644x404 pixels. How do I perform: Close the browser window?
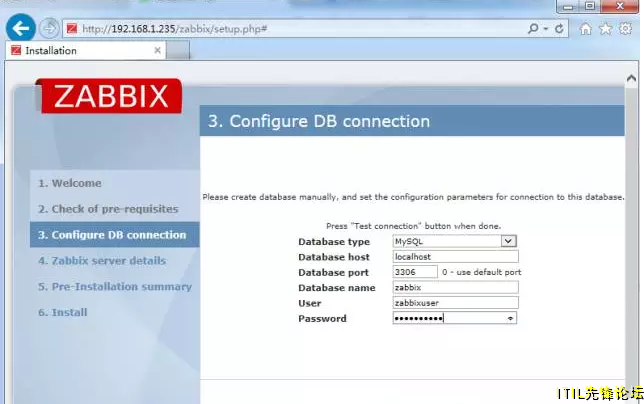(x=620, y=6)
